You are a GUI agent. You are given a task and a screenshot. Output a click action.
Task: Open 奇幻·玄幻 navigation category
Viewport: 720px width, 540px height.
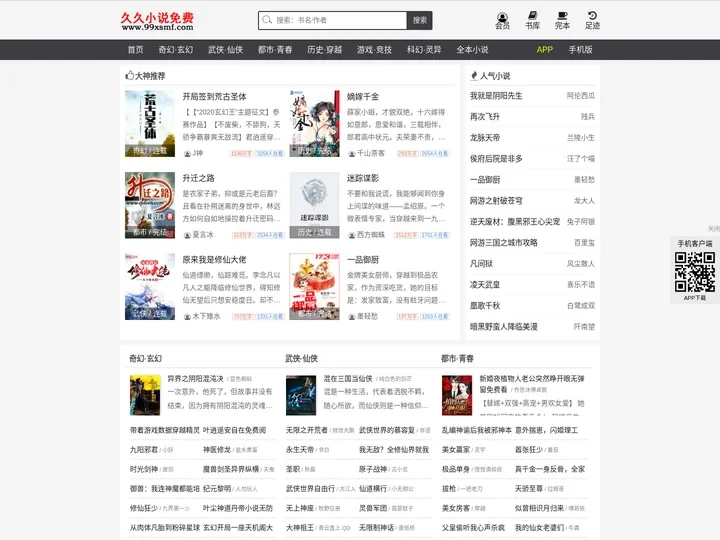pos(176,50)
